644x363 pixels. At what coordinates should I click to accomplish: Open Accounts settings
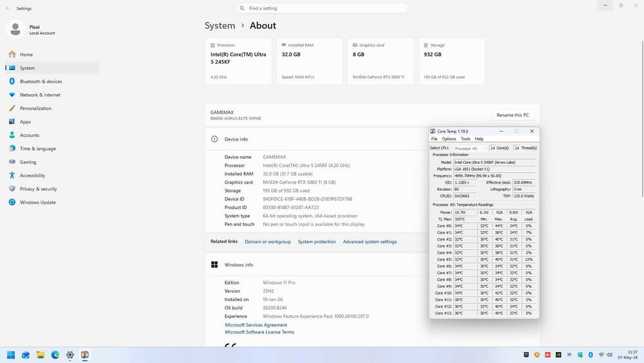pyautogui.click(x=52, y=135)
